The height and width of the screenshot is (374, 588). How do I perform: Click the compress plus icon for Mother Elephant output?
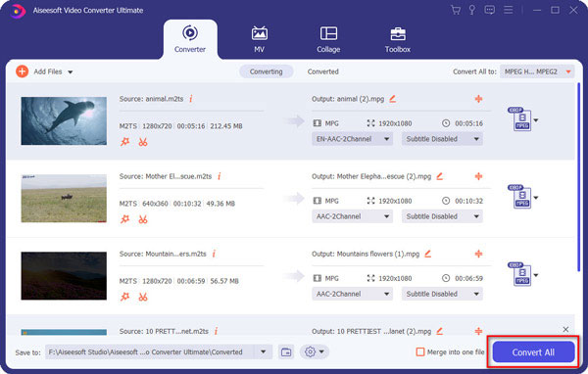[478, 176]
